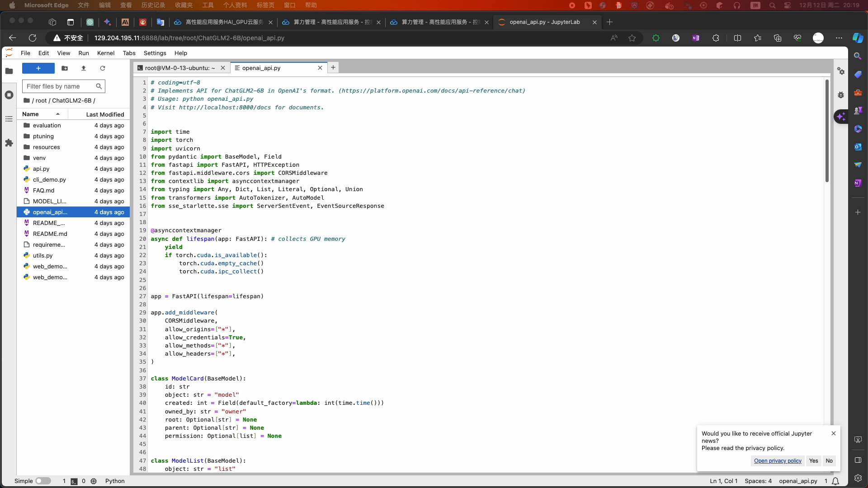Switch to the root@VM-0-13-ubuntu terminal tab
Viewport: 868px width, 488px height.
pos(179,68)
